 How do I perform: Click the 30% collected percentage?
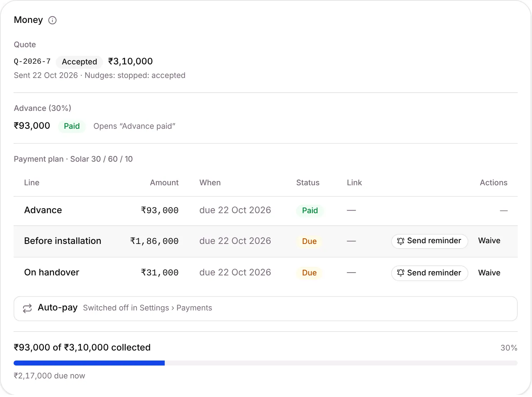click(x=509, y=348)
